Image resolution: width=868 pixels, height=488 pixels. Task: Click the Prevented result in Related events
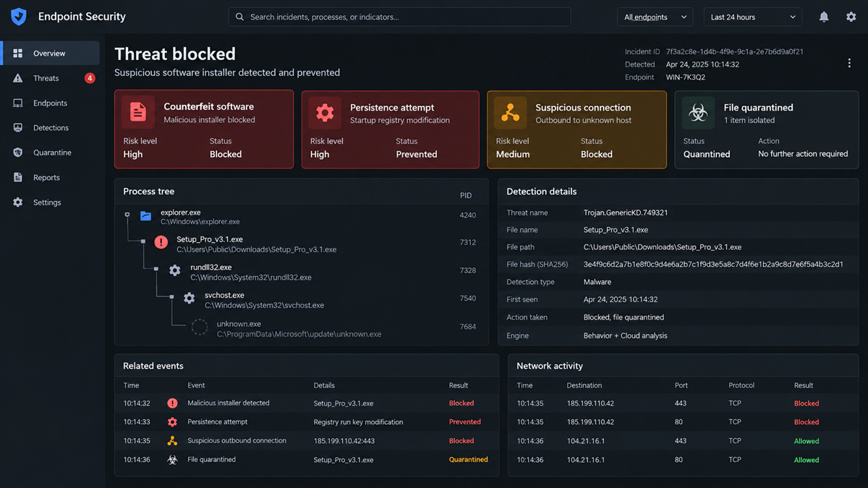point(465,422)
